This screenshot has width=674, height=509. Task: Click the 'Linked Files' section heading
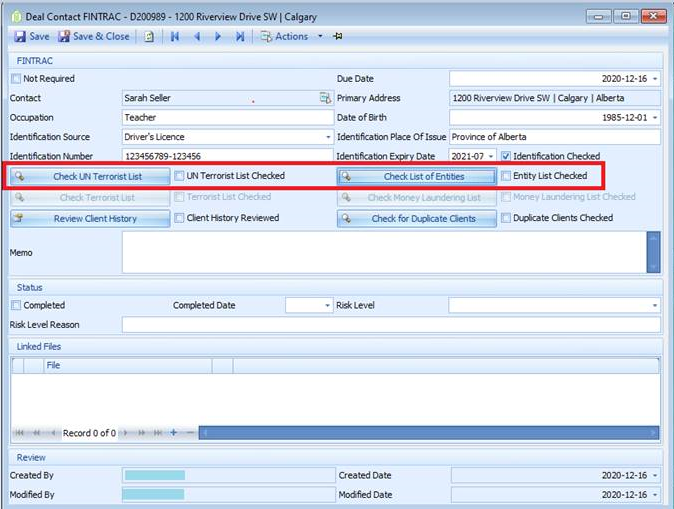39,346
